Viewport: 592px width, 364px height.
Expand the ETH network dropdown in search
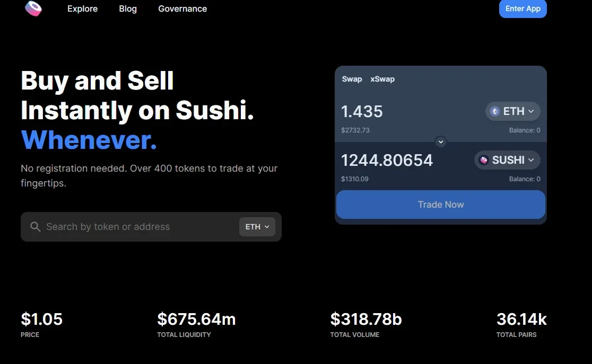click(257, 227)
